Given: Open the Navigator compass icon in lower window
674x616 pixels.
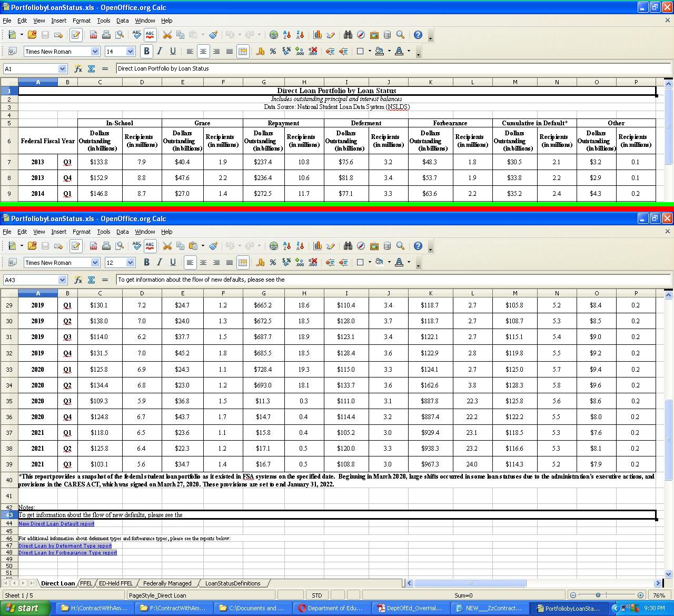Looking at the screenshot, I should point(361,246).
